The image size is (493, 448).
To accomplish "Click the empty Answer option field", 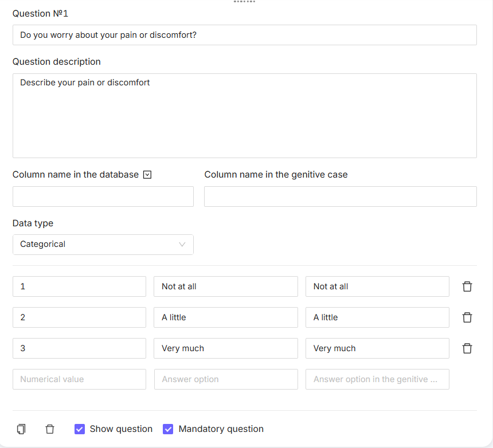I will click(225, 379).
